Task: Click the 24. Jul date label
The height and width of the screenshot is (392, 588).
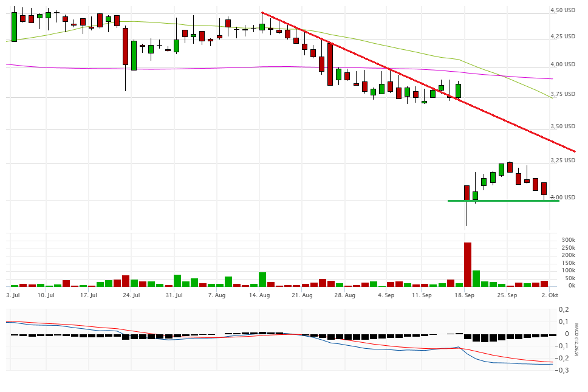Action: coord(132,295)
